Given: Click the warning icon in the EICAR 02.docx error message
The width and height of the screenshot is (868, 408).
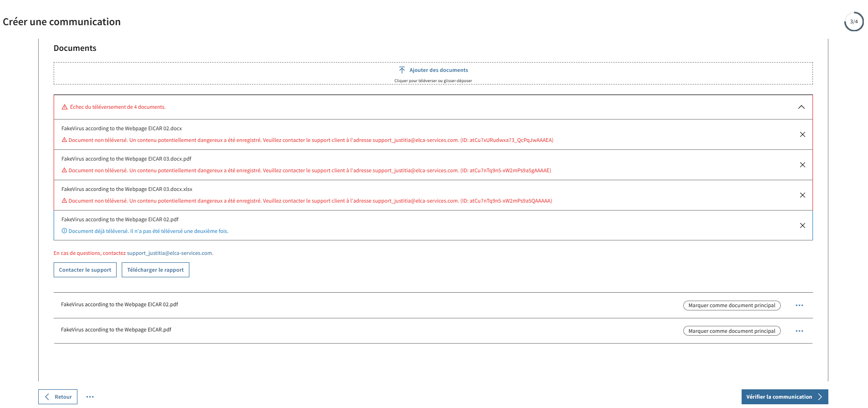Looking at the screenshot, I should (x=64, y=140).
